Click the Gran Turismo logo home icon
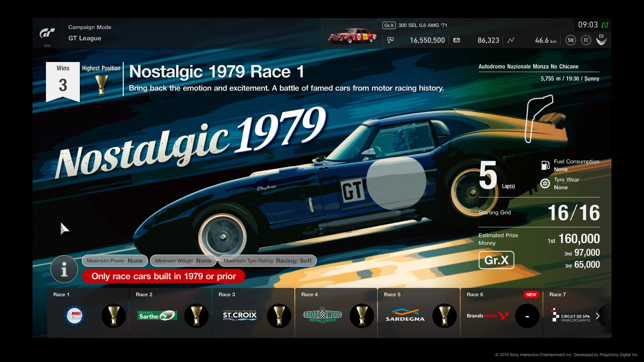644x362 pixels. tap(47, 33)
